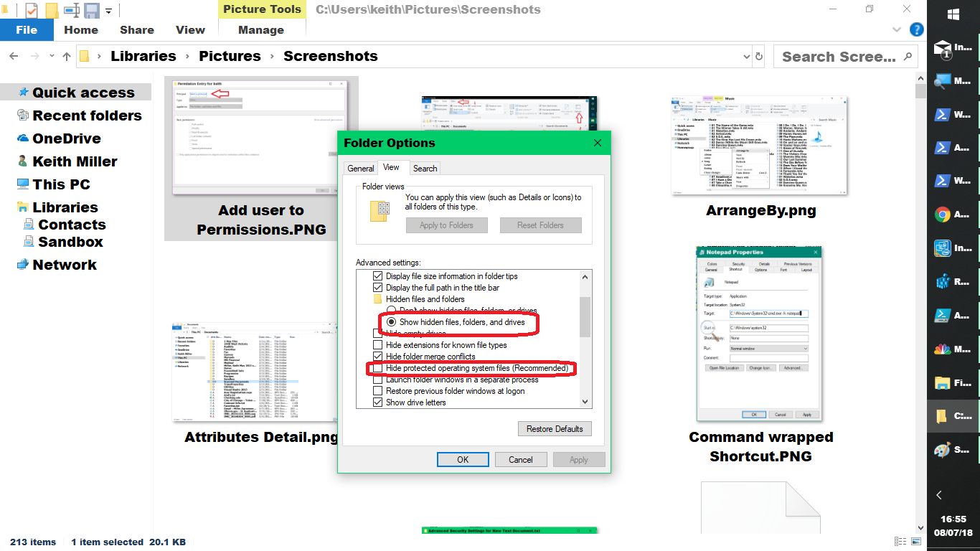This screenshot has width=980, height=551.
Task: Open the File Explorer taskbar icon labeled Fi...
Action: click(953, 382)
